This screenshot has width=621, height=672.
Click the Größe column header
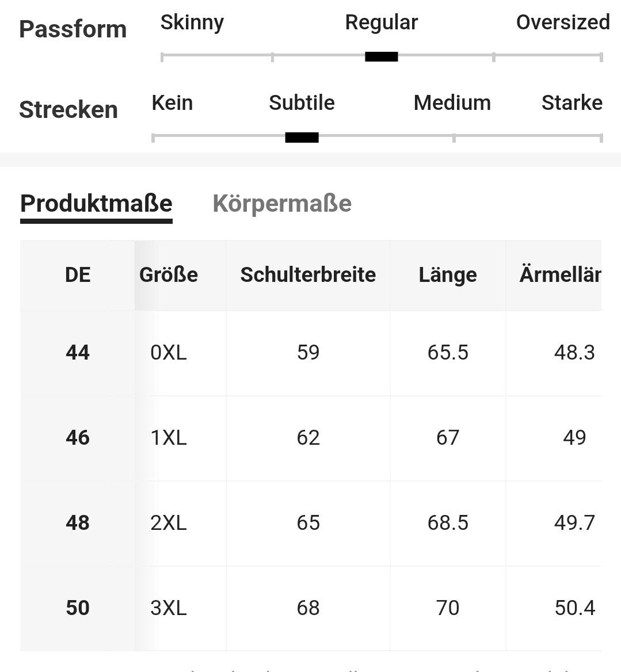[169, 275]
